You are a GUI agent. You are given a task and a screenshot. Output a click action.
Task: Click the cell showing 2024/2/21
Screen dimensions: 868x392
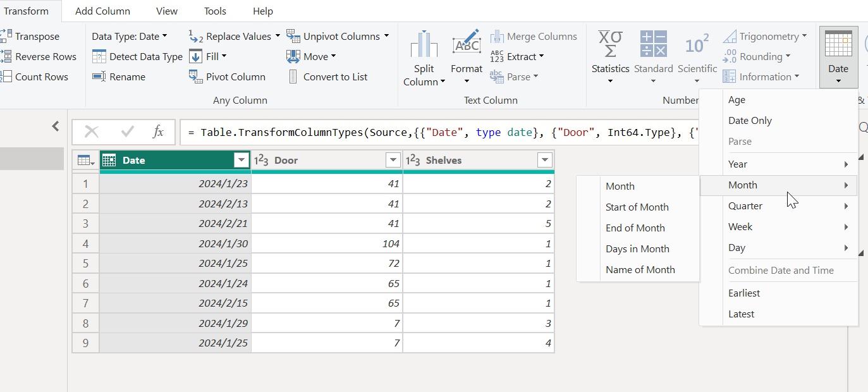pos(175,224)
